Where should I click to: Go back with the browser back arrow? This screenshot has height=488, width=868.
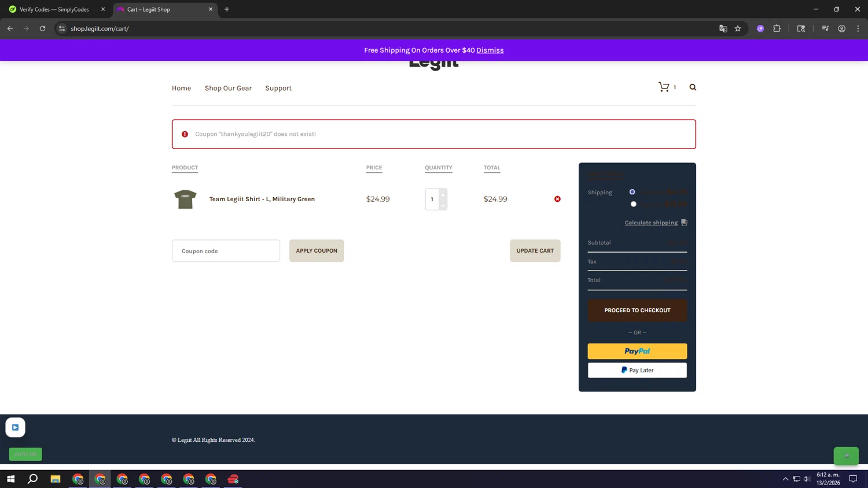tap(10, 28)
